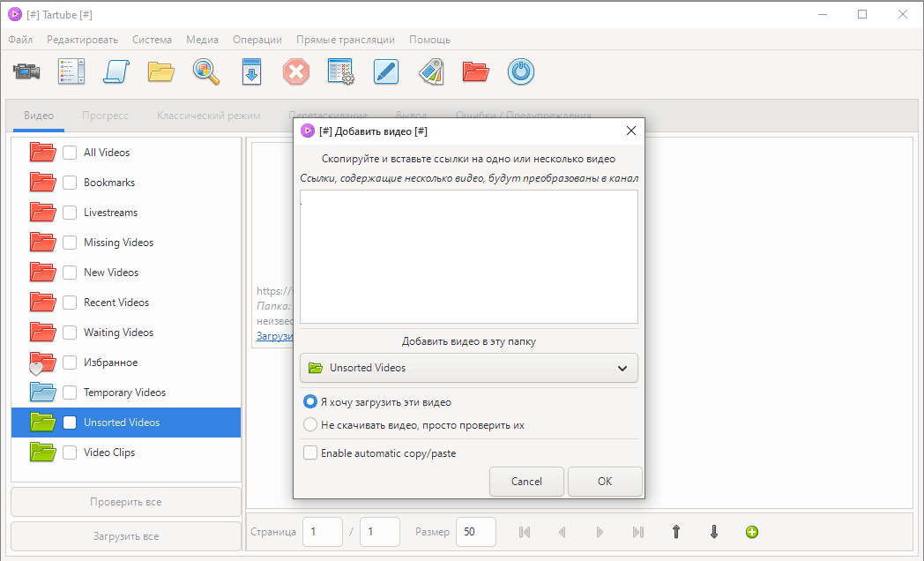Click the Проверить все button
This screenshot has height=561, width=924.
pyautogui.click(x=125, y=502)
